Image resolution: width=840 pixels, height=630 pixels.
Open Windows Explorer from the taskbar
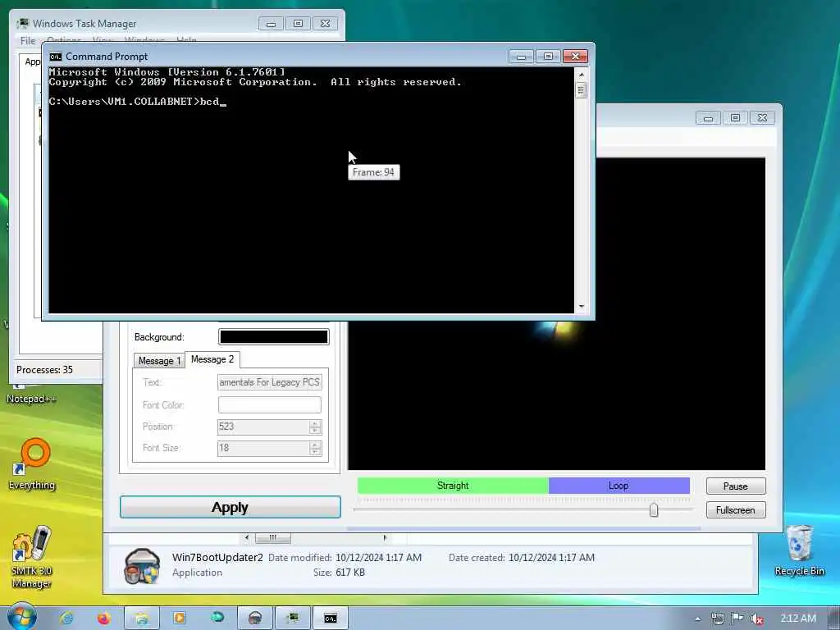[x=141, y=619]
